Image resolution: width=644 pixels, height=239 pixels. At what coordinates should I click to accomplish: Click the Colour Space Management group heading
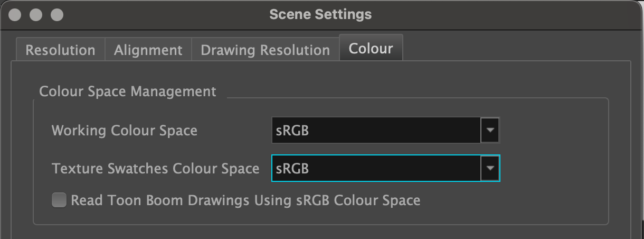128,91
